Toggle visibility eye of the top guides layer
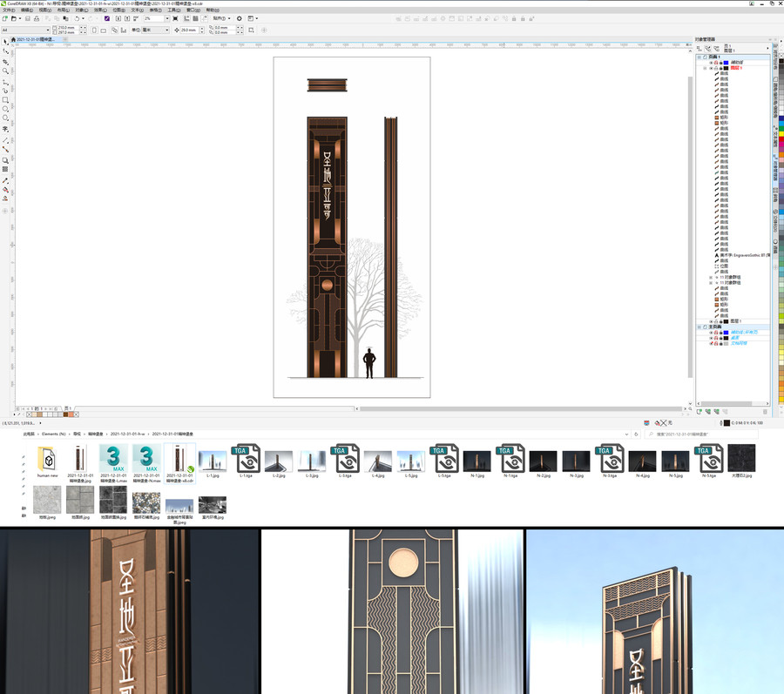This screenshot has width=784, height=694. pos(711,63)
